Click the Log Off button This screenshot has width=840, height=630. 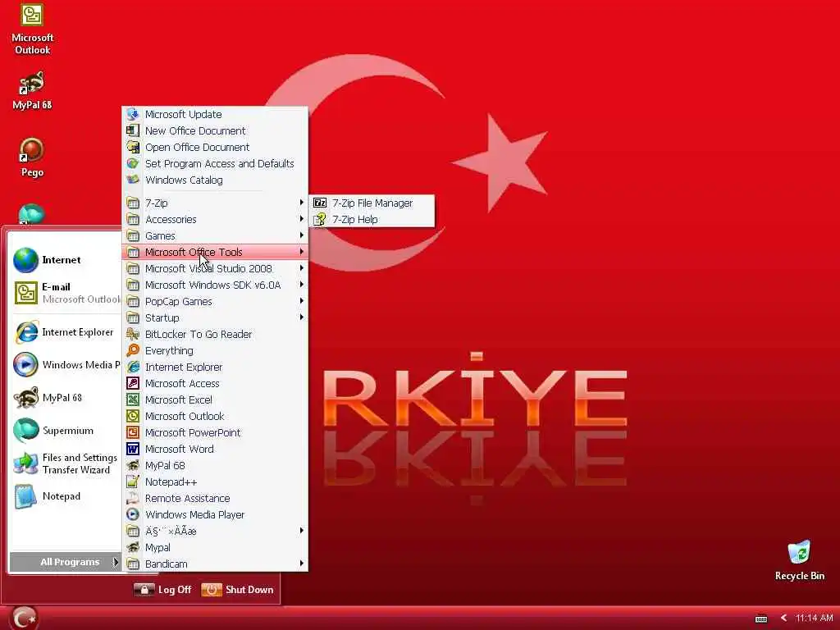click(163, 590)
